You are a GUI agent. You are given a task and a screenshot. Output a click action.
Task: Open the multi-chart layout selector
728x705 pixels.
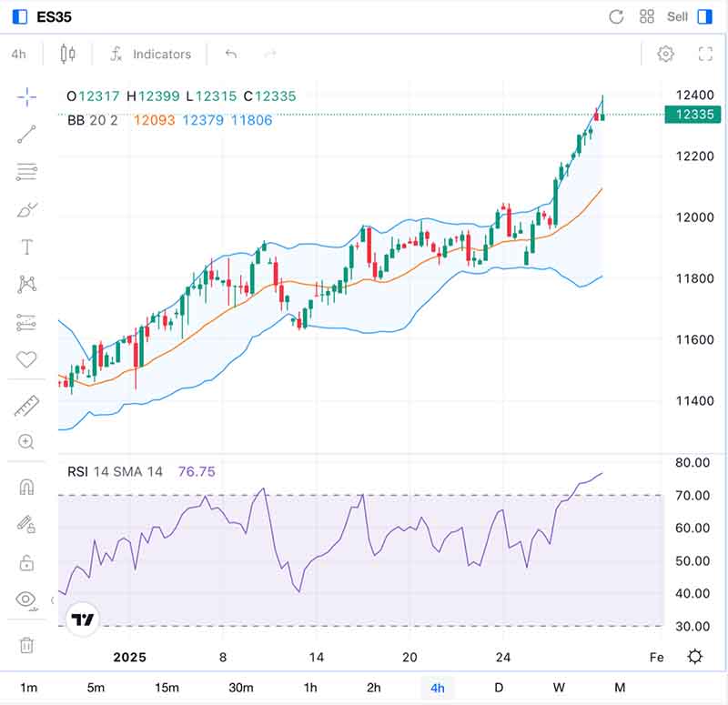click(x=647, y=15)
